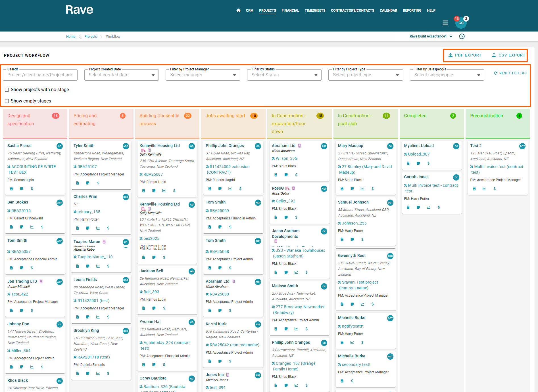
Task: Reset all filters
Action: click(510, 73)
